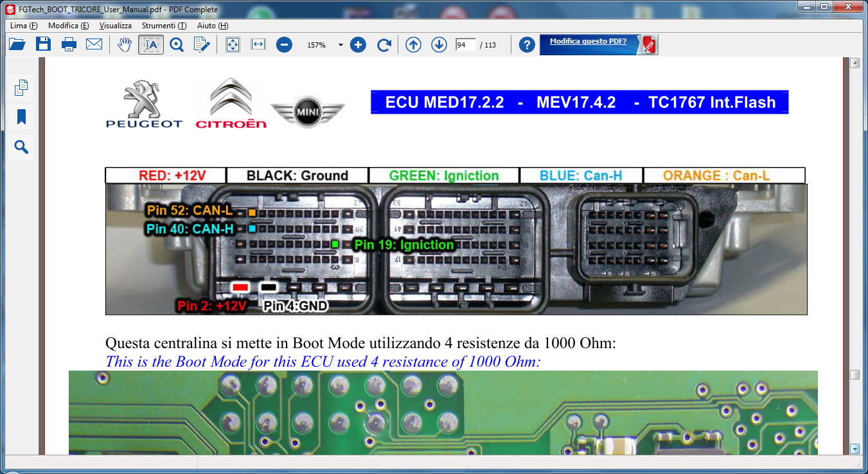This screenshot has height=474, width=868.
Task: Zoom in with the plus button
Action: click(358, 45)
